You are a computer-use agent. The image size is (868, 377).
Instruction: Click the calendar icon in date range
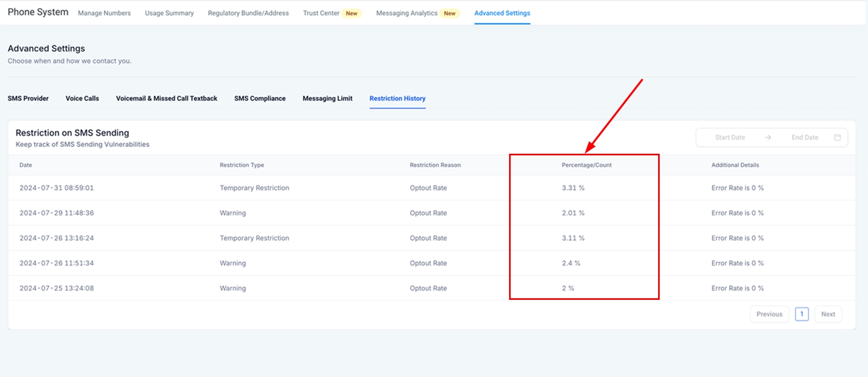pyautogui.click(x=837, y=137)
